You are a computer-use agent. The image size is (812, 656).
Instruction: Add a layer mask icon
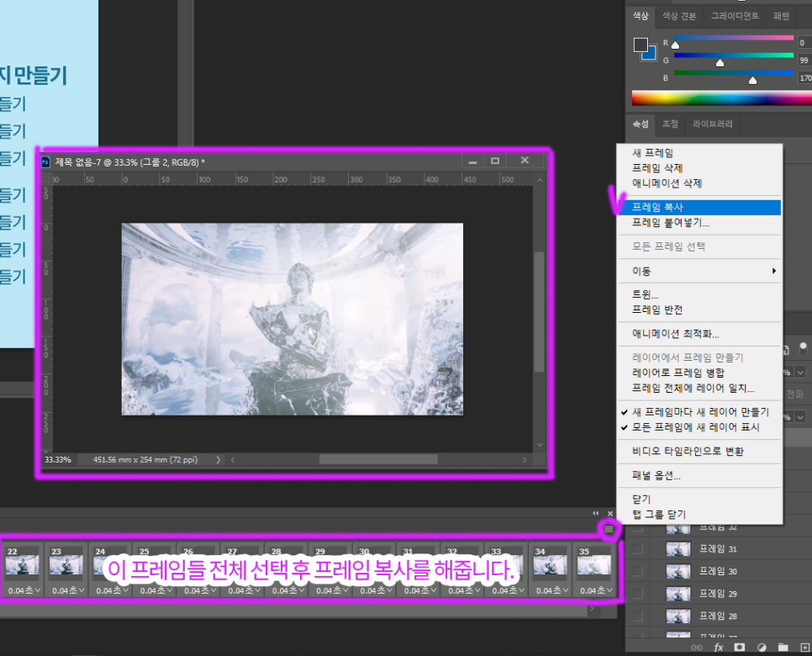(x=740, y=648)
